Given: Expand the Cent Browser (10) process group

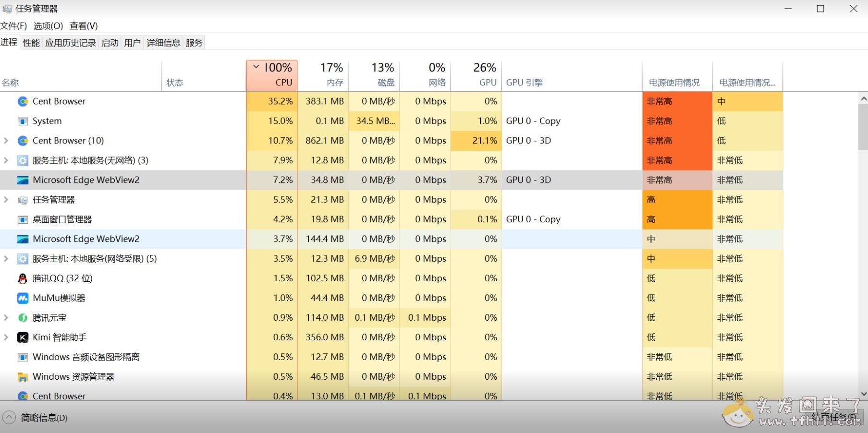Looking at the screenshot, I should 6,141.
